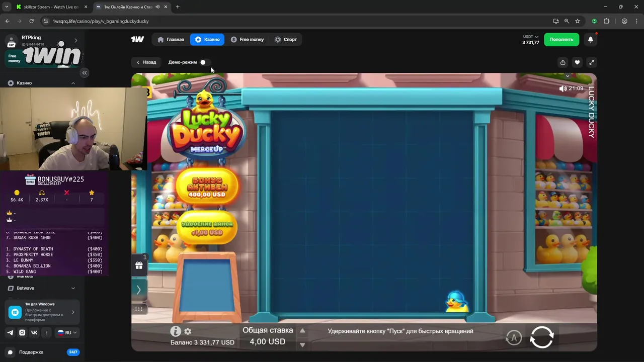Viewport: 644px width, 362px height.
Task: Collapse sidebar with double-chevron button
Action: [x=85, y=73]
